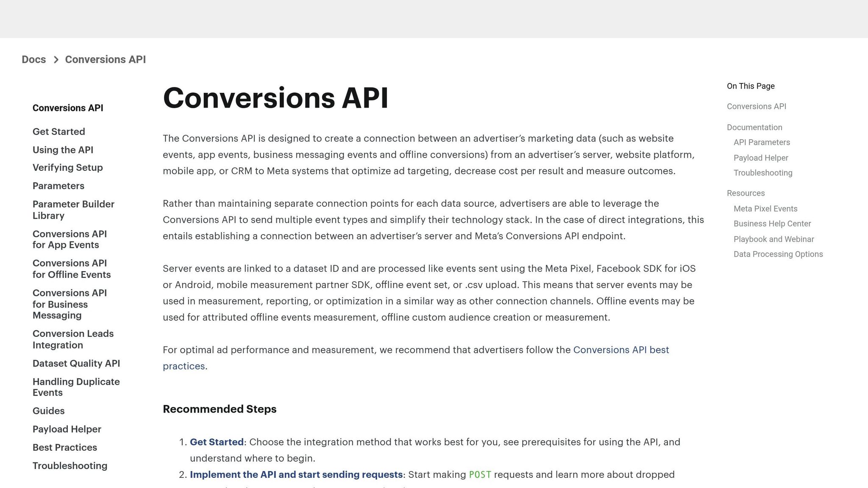The height and width of the screenshot is (488, 868).
Task: Open Playbook and Webinar resource
Action: (773, 239)
